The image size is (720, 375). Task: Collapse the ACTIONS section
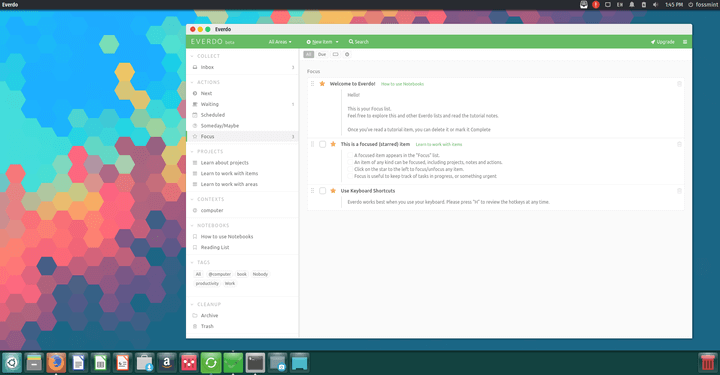(192, 82)
